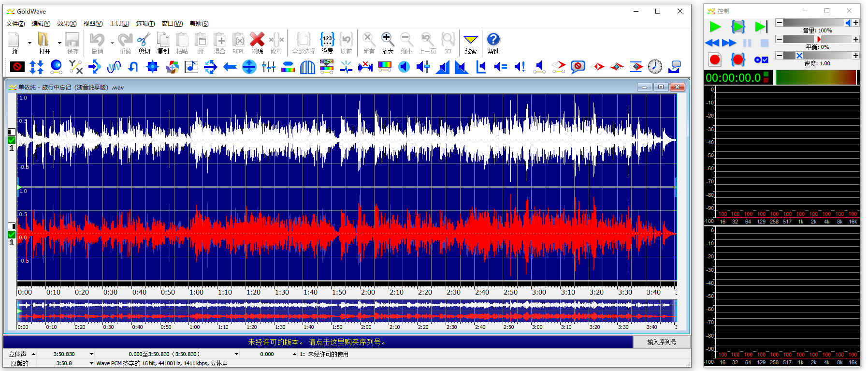Open control properties (blue circle with checkmark)
The width and height of the screenshot is (868, 371).
(761, 60)
